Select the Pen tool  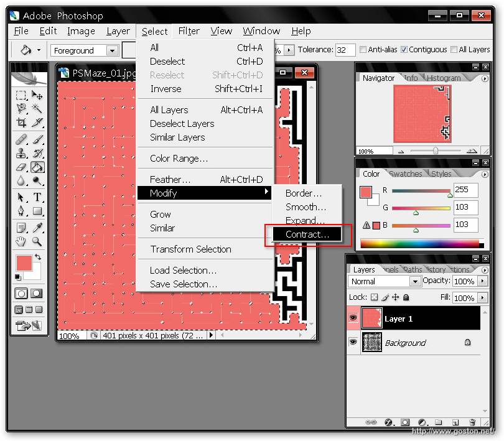[x=21, y=211]
